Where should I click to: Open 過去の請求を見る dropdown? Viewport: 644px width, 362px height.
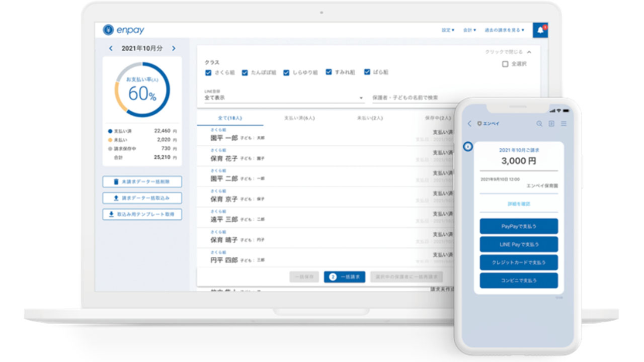click(x=504, y=30)
